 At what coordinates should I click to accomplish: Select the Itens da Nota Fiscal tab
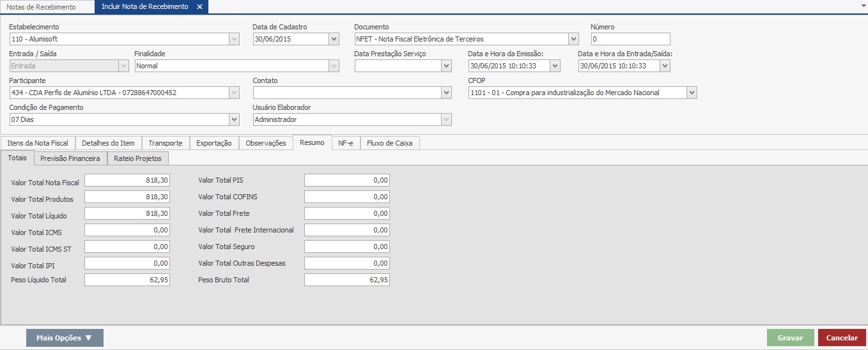tap(38, 143)
